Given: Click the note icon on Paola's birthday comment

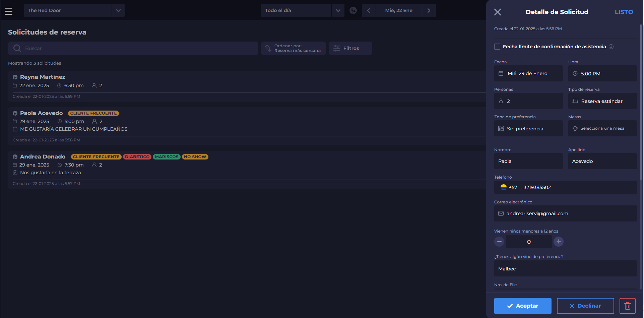Looking at the screenshot, I should tap(15, 129).
